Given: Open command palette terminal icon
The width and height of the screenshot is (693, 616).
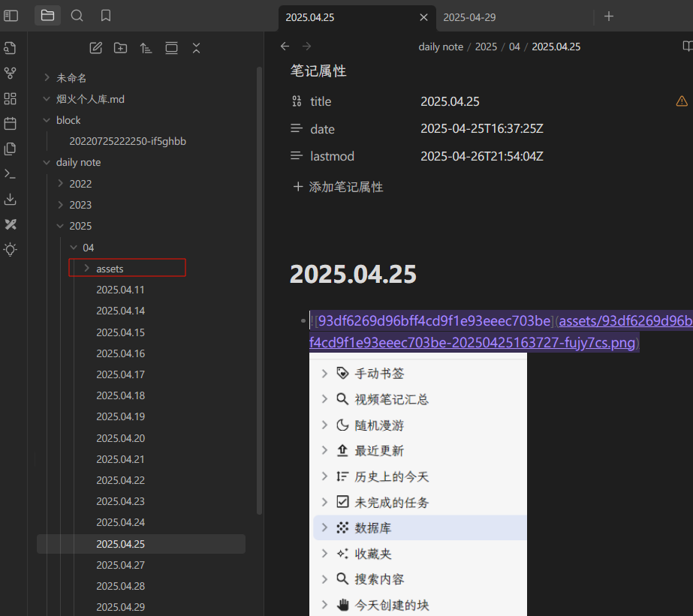Looking at the screenshot, I should coord(11,173).
